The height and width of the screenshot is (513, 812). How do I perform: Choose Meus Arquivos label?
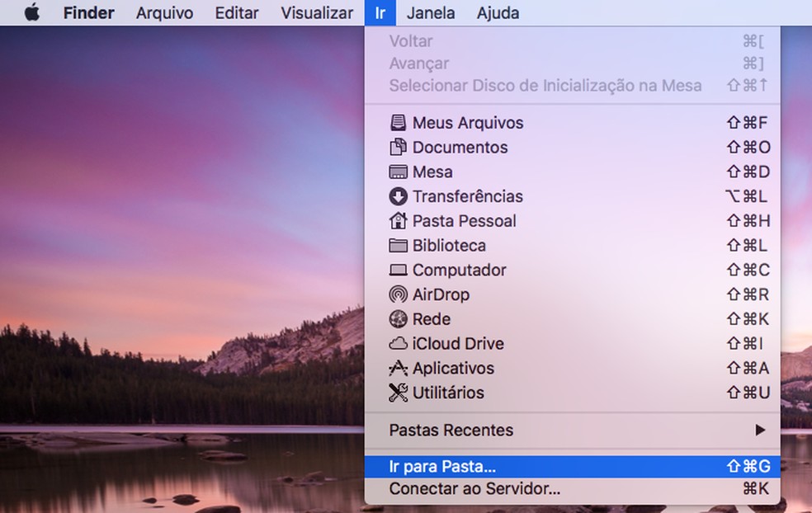[468, 123]
